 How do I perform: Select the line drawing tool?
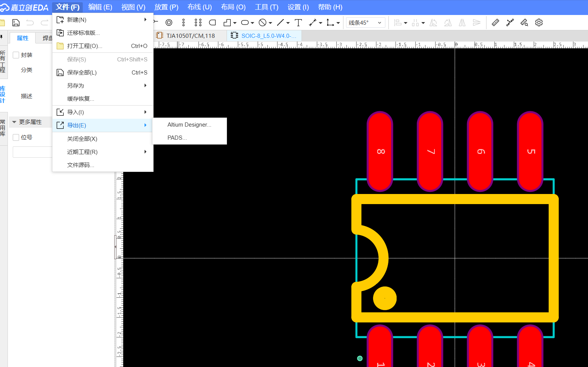coord(281,23)
